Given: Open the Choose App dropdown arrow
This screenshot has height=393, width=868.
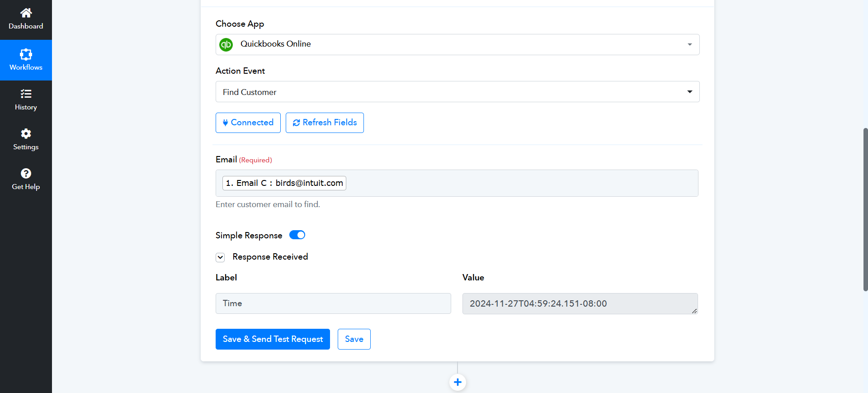Looking at the screenshot, I should (689, 44).
